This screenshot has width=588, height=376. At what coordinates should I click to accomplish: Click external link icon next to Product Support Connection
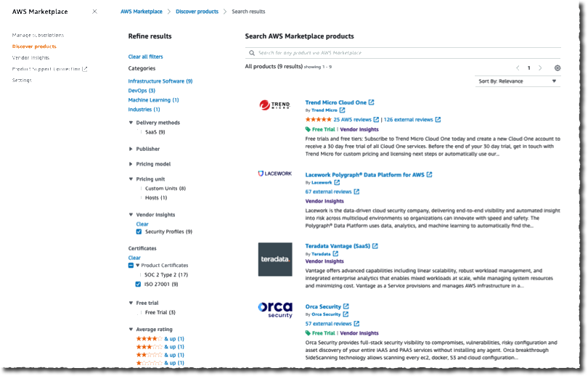tap(85, 69)
